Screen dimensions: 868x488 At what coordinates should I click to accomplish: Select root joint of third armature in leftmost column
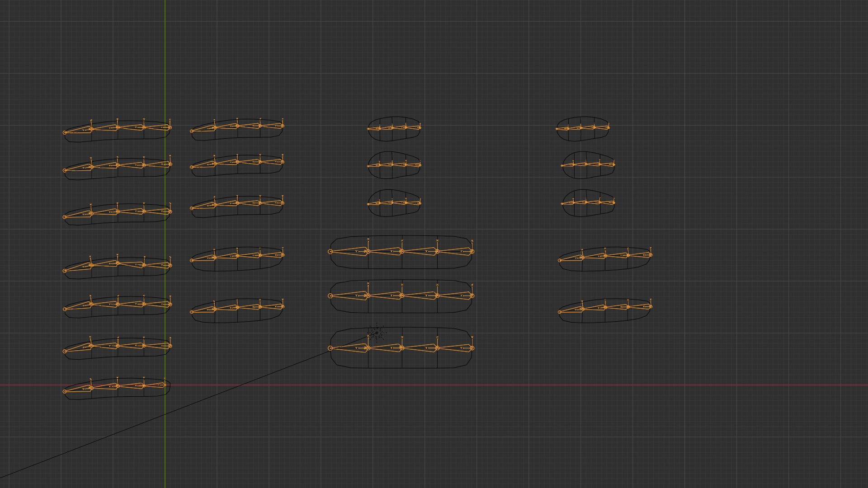65,217
